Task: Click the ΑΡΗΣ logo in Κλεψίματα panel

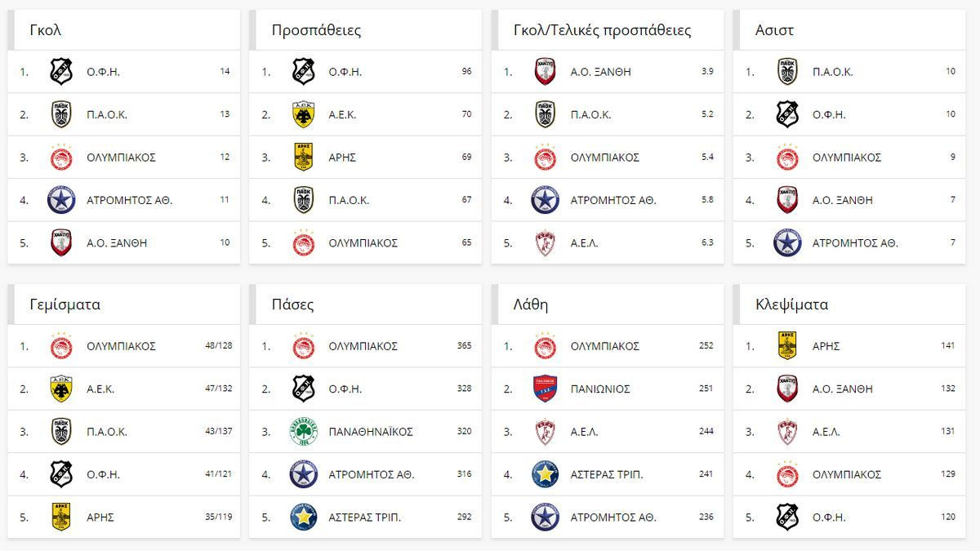Action: point(787,346)
